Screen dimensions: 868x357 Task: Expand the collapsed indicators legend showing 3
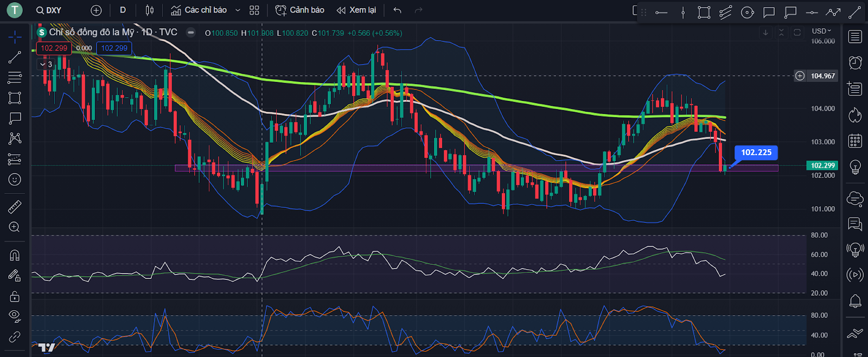pyautogui.click(x=46, y=64)
